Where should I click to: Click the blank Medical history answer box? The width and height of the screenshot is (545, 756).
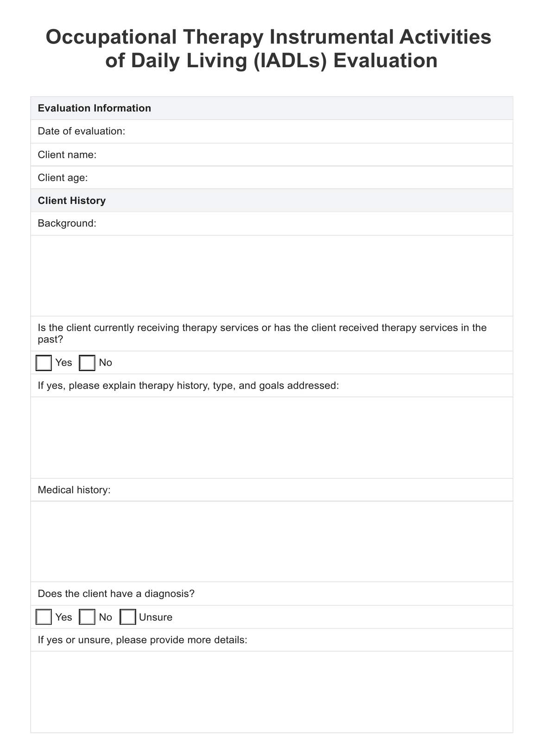coord(272,541)
